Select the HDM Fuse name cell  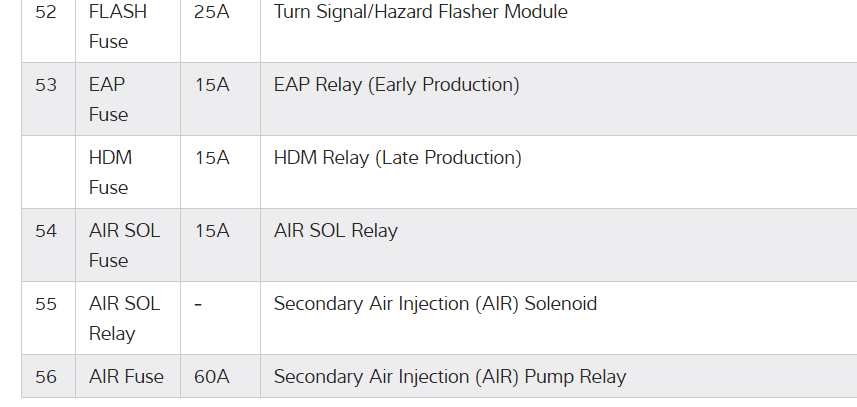pyautogui.click(x=110, y=172)
